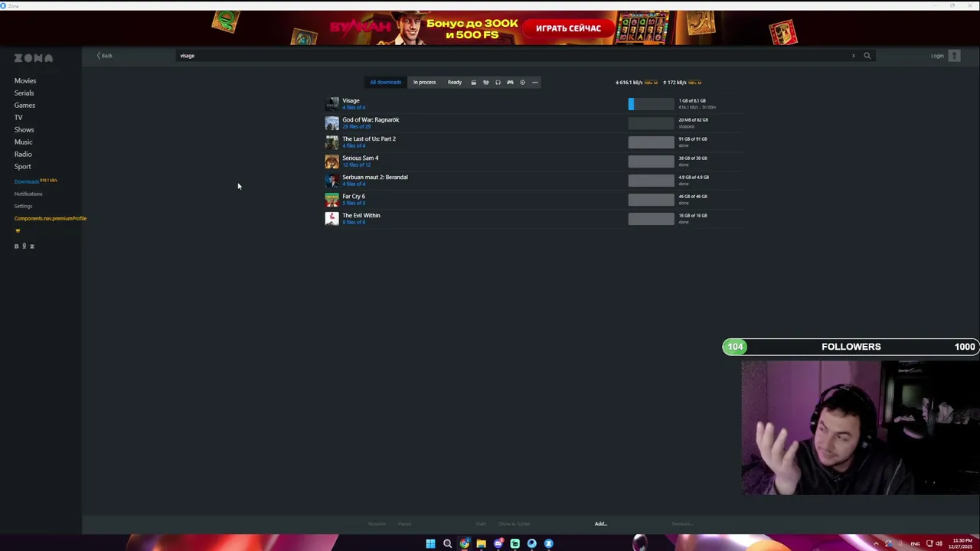Open the Radio section

(23, 155)
